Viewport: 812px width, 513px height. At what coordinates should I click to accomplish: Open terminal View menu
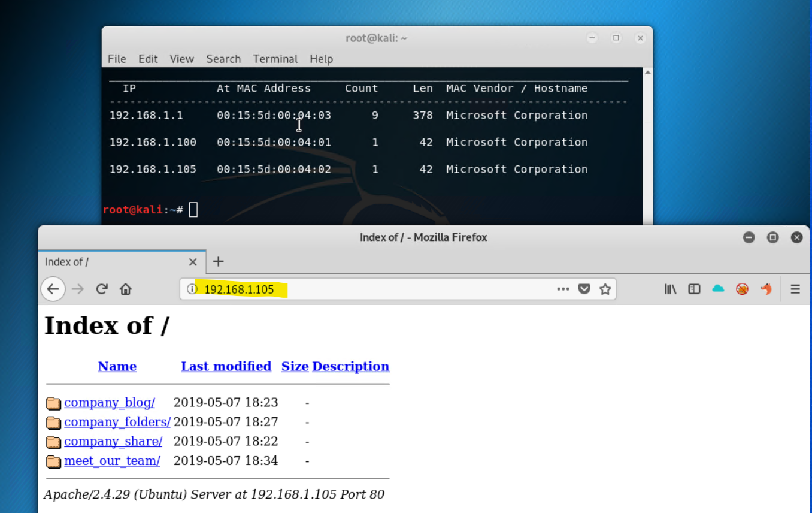click(x=181, y=59)
